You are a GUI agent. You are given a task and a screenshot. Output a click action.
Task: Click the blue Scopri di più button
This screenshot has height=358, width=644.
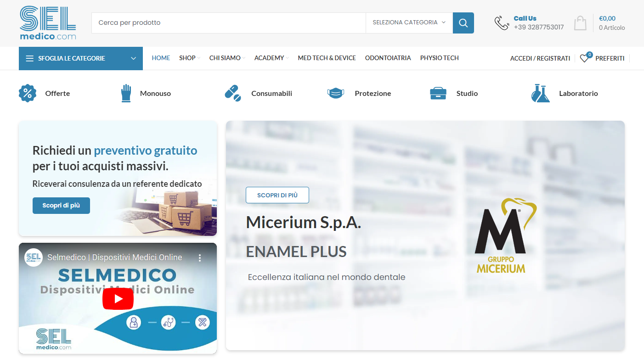point(61,206)
